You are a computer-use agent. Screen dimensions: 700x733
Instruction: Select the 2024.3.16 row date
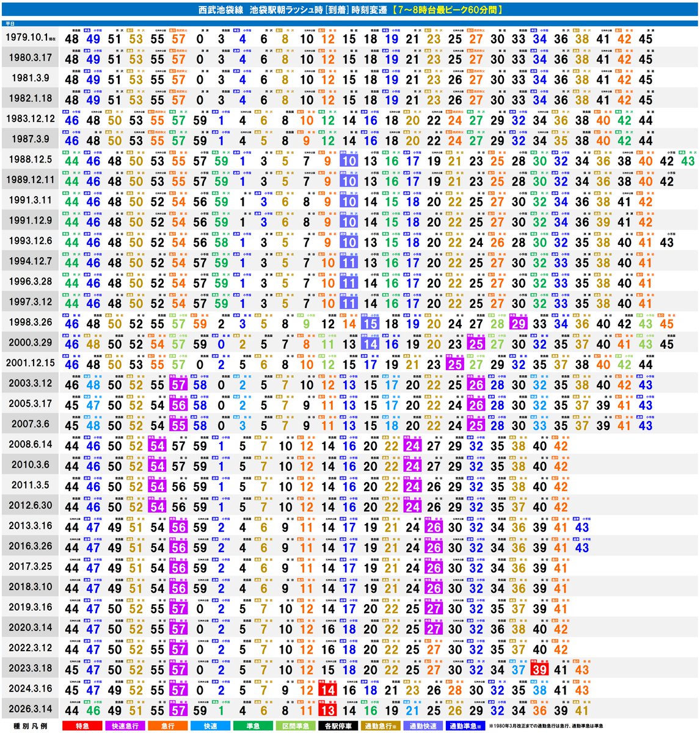coord(30,688)
